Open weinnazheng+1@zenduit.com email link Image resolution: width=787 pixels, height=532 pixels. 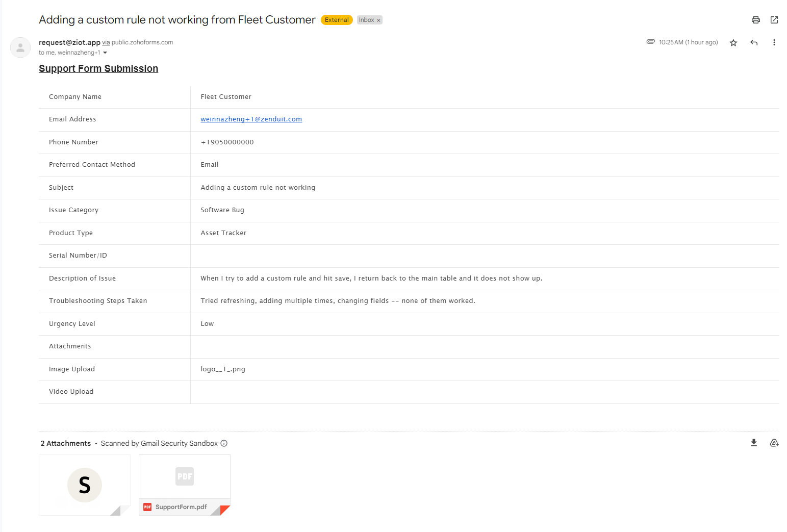(x=251, y=119)
